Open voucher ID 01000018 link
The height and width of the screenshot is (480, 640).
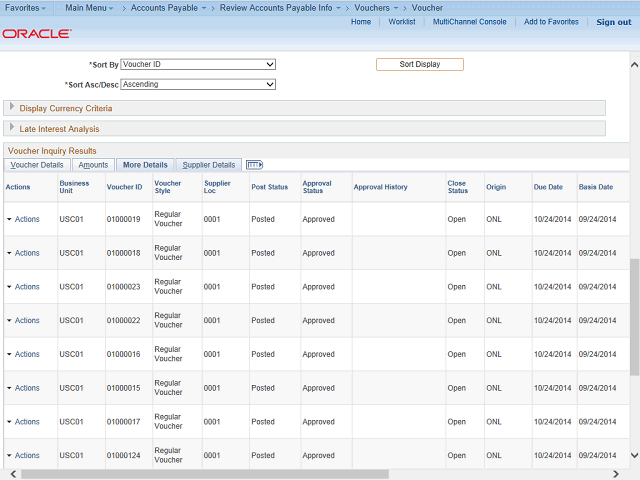[124, 253]
